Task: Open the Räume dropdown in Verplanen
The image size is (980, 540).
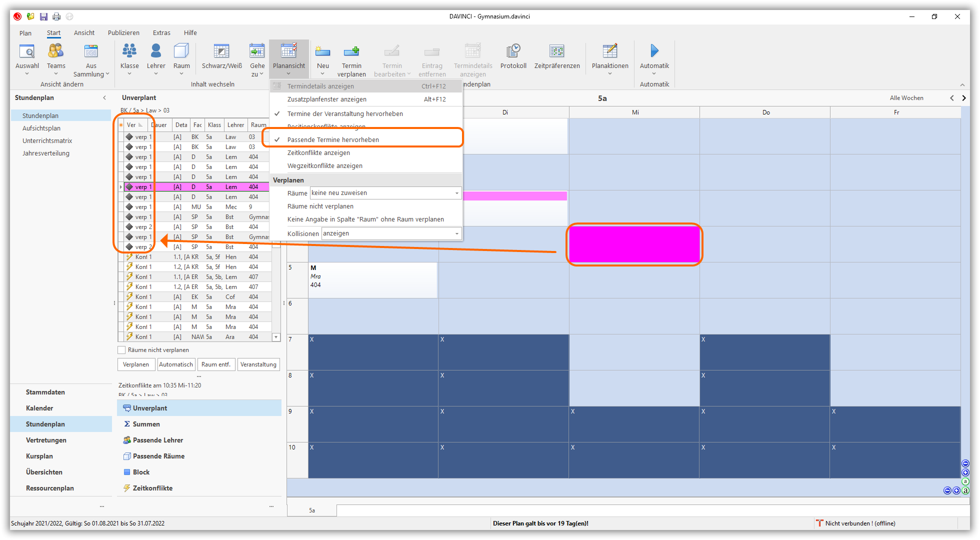Action: tap(456, 193)
